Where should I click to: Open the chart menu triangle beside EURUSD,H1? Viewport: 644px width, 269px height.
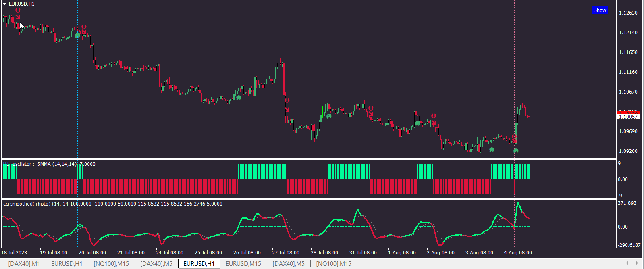5,4
